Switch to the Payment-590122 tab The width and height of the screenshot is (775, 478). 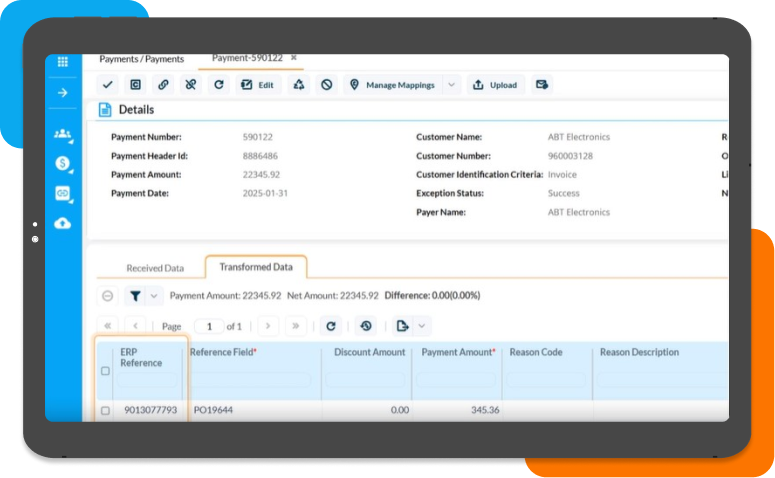pyautogui.click(x=247, y=58)
